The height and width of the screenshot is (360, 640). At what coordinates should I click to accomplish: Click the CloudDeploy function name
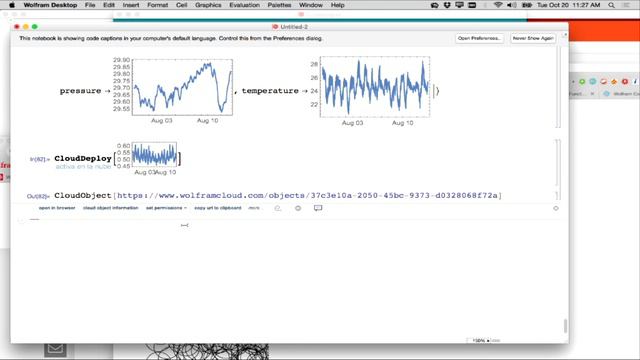83,158
